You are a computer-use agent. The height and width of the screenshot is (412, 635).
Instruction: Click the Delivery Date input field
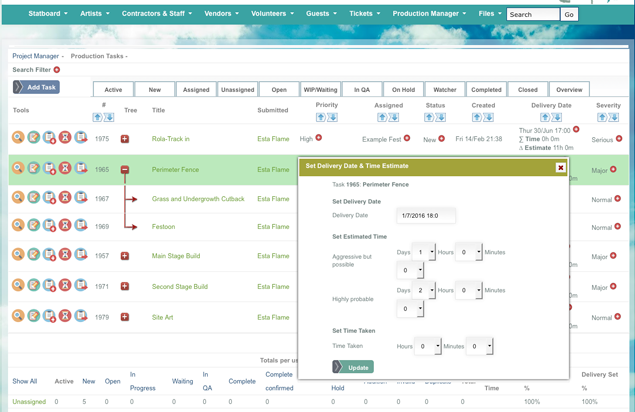pyautogui.click(x=425, y=215)
